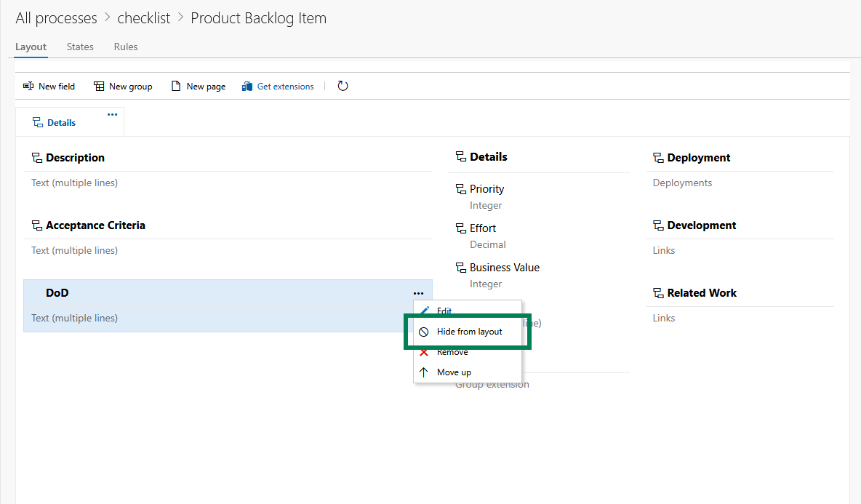
Task: Switch to the States tab
Action: (79, 47)
